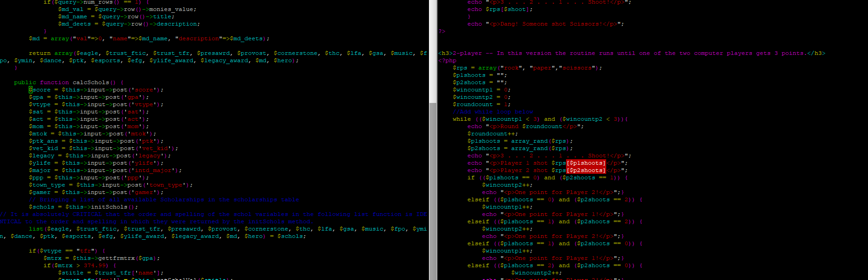This screenshot has width=868, height=280.
Task: Click the $p1shoots = ""; initialization line
Action: coord(480,75)
